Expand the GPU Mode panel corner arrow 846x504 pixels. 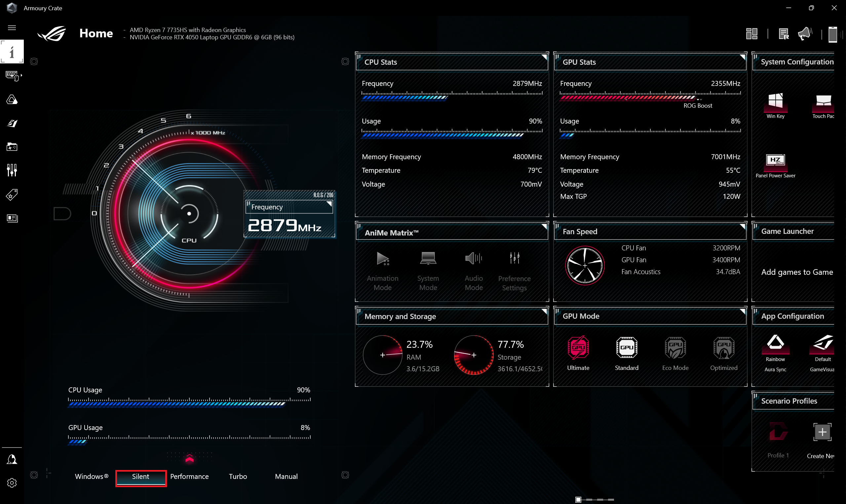(x=742, y=311)
